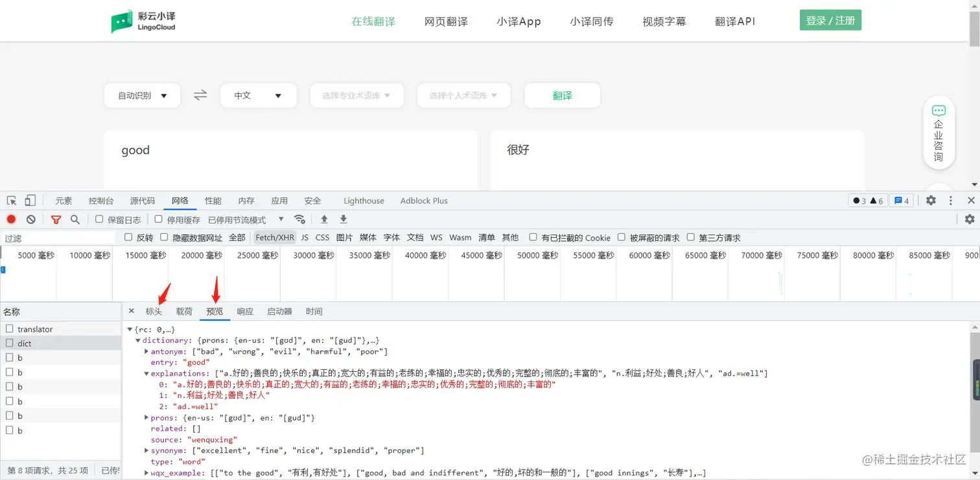Open network conditions panel

[x=299, y=220]
